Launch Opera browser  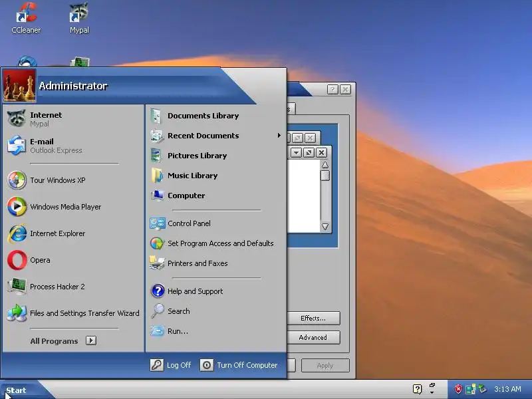pyautogui.click(x=73, y=260)
